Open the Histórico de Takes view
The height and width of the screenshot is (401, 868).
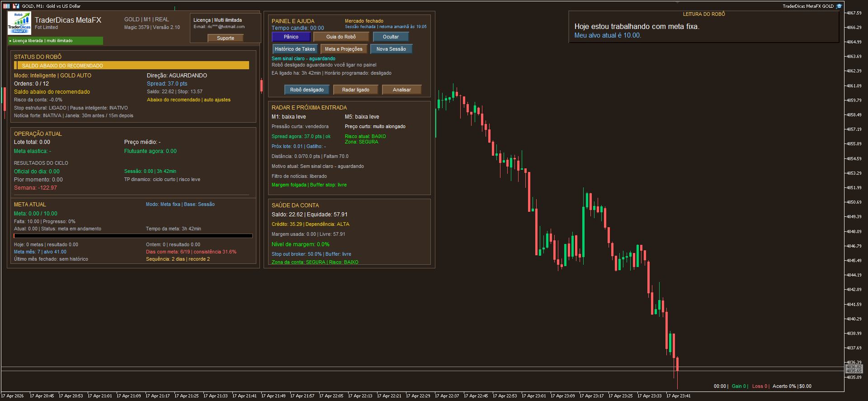[x=295, y=49]
